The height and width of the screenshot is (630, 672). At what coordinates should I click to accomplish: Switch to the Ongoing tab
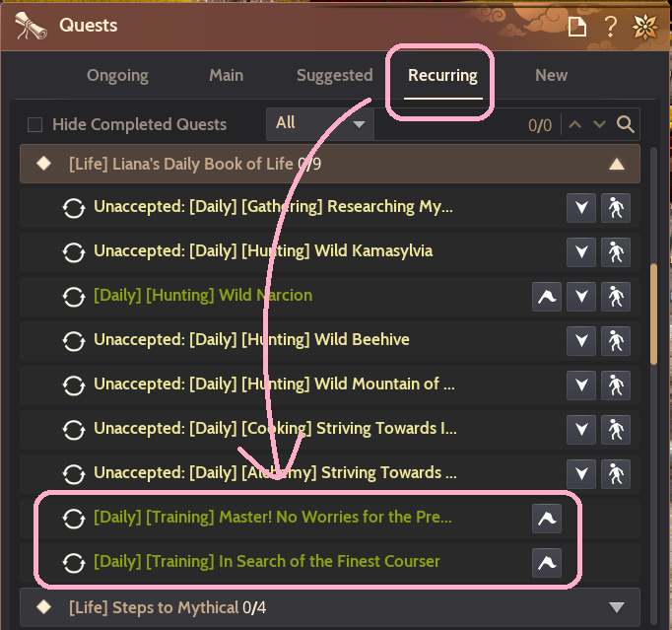click(117, 75)
